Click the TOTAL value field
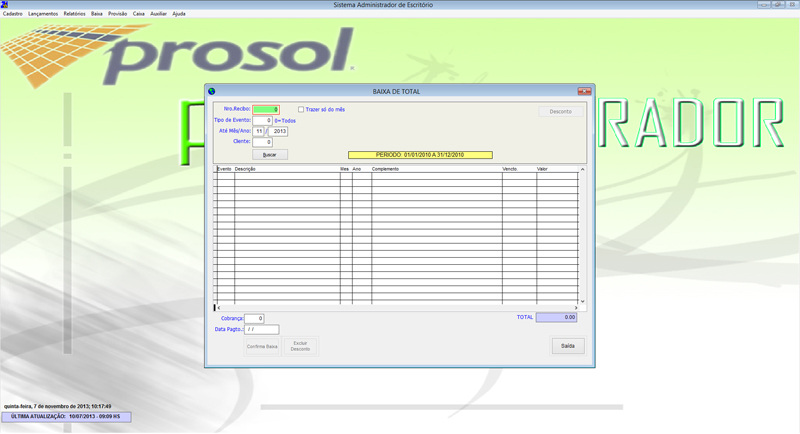This screenshot has width=800, height=434. click(556, 317)
